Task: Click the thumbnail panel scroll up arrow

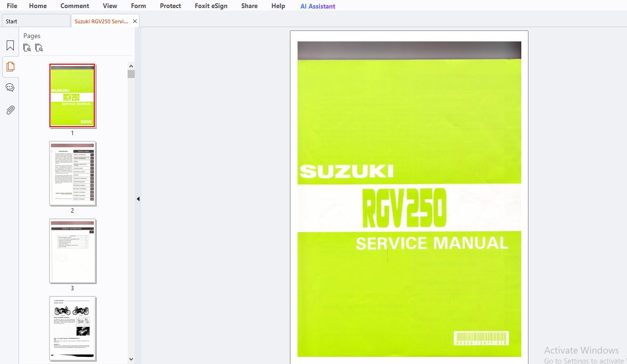Action: click(x=131, y=66)
